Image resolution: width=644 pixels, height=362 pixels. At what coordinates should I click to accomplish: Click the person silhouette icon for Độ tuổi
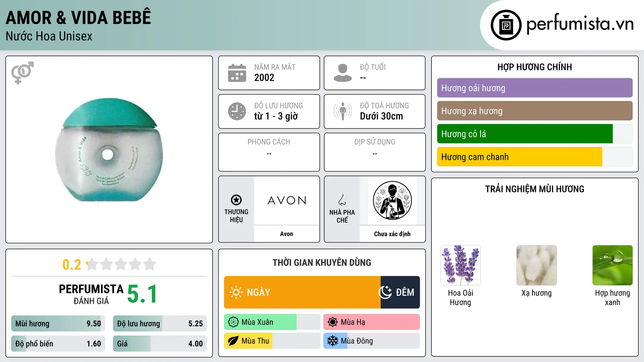coord(342,73)
